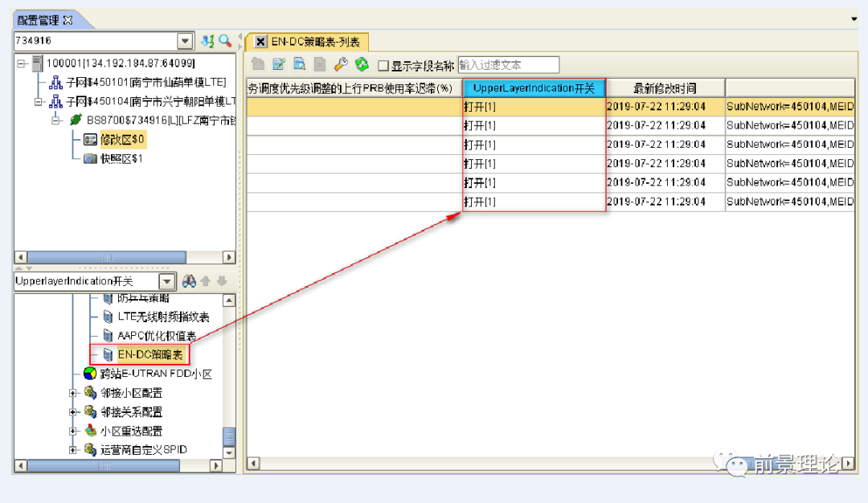Expand the 邻接小区配置 tree node
This screenshot has height=503, width=868.
[x=73, y=393]
